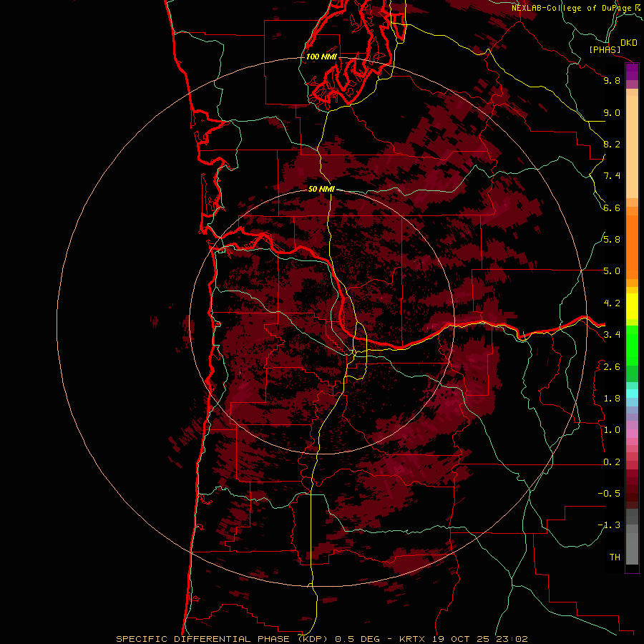
Task: Click the -0.5 scale value
Action: coord(609,494)
